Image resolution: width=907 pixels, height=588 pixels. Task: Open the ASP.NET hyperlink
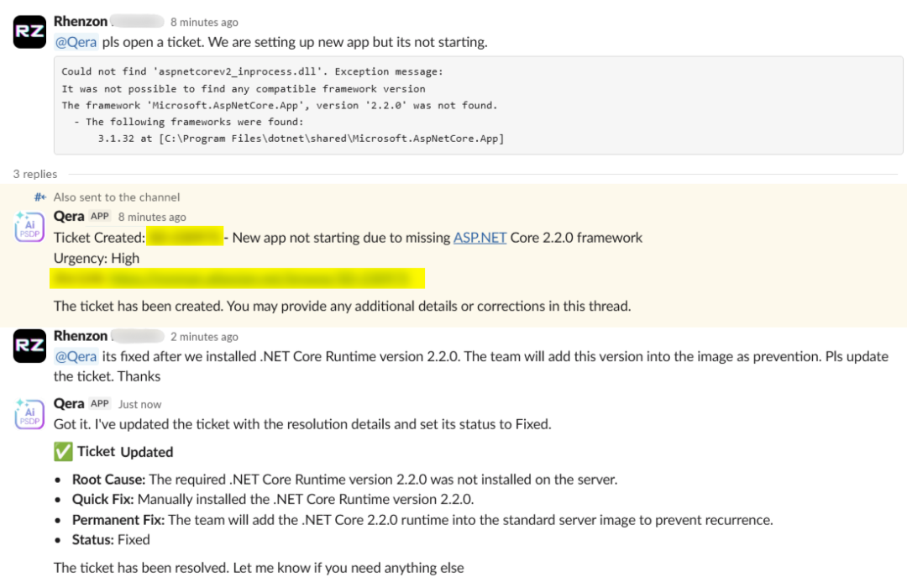(x=480, y=238)
